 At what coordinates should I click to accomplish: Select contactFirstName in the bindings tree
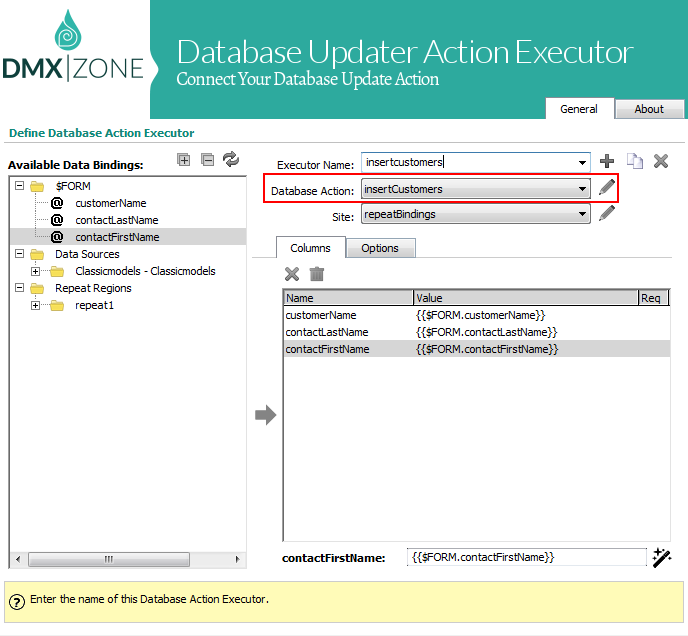pyautogui.click(x=117, y=237)
